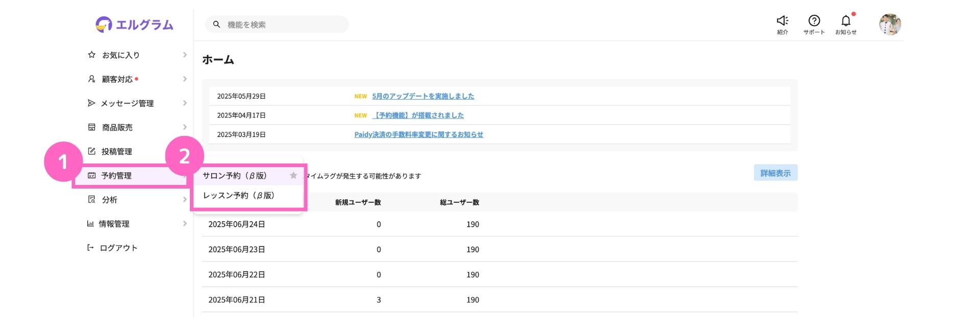The width and height of the screenshot is (980, 327).
Task: Select the 2025年06月23日 table row date
Action: pos(236,249)
